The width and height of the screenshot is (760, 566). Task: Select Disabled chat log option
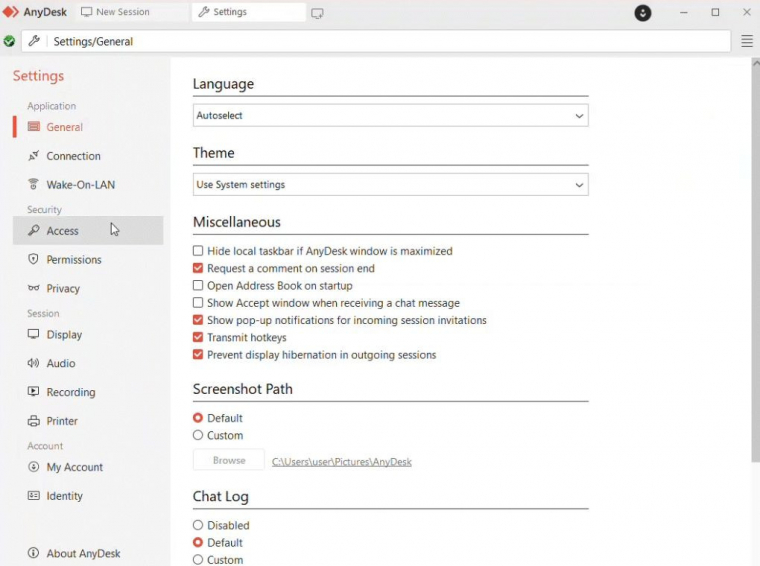tap(198, 525)
